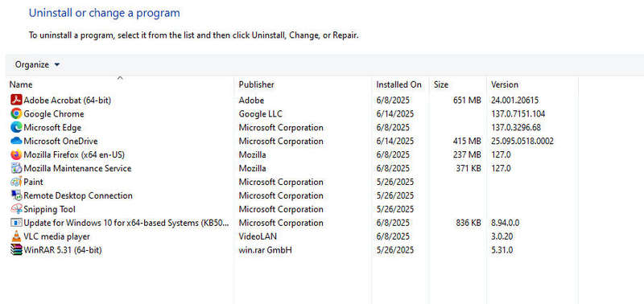Click the 237 MB size value
The height and width of the screenshot is (304, 644).
[467, 154]
